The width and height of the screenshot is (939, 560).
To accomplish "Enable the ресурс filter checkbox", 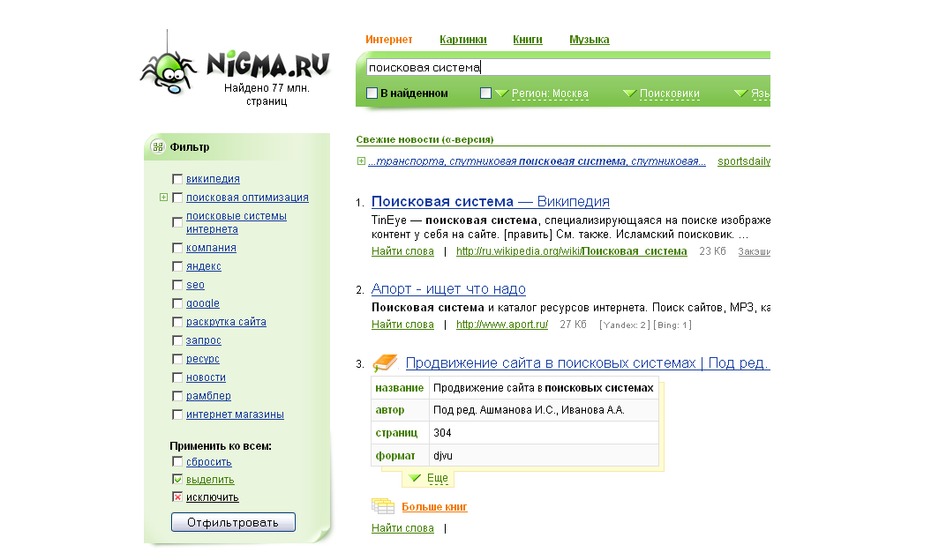I will pos(177,359).
